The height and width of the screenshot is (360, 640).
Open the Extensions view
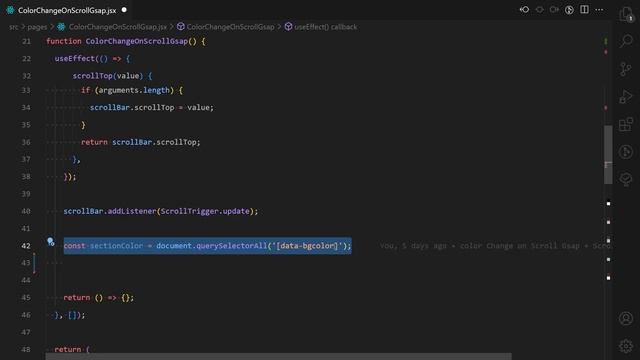[626, 124]
